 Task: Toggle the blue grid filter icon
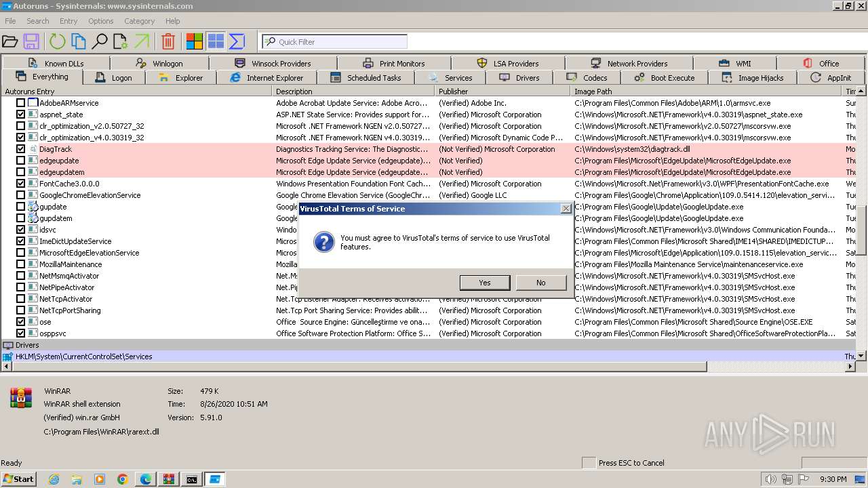coord(216,42)
